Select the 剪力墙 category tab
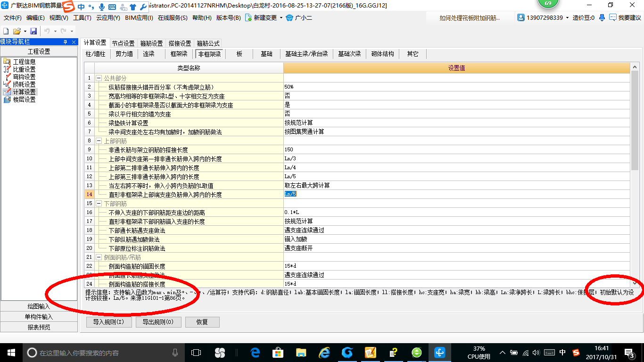The image size is (644, 362). (124, 54)
